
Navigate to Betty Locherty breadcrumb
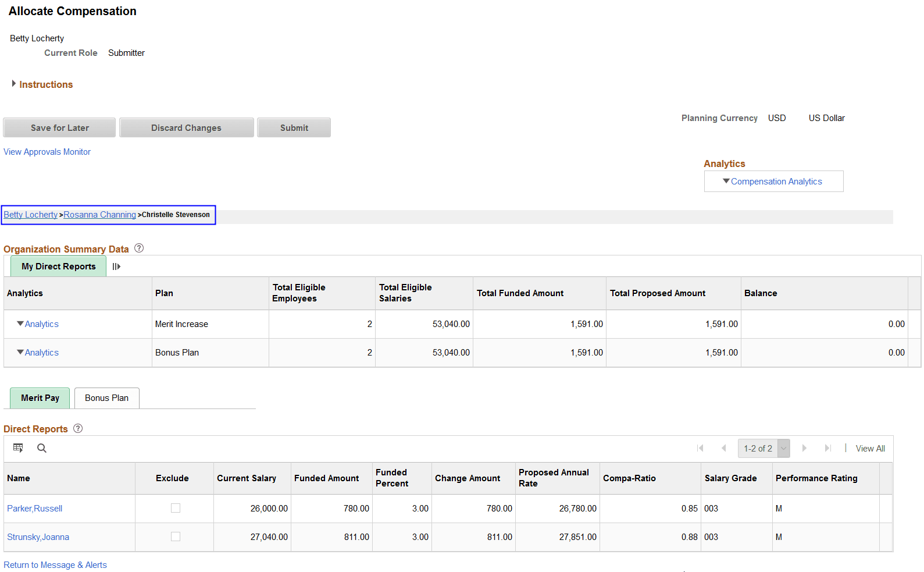(x=31, y=215)
